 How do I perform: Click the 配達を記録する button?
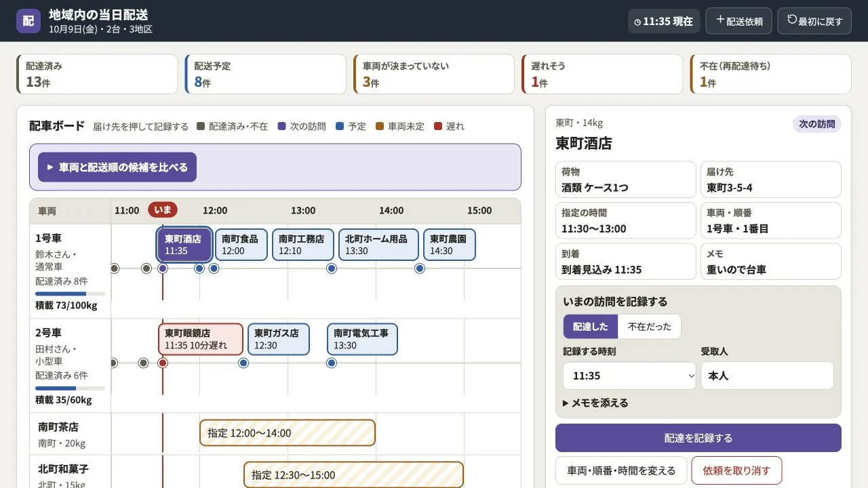(x=698, y=438)
